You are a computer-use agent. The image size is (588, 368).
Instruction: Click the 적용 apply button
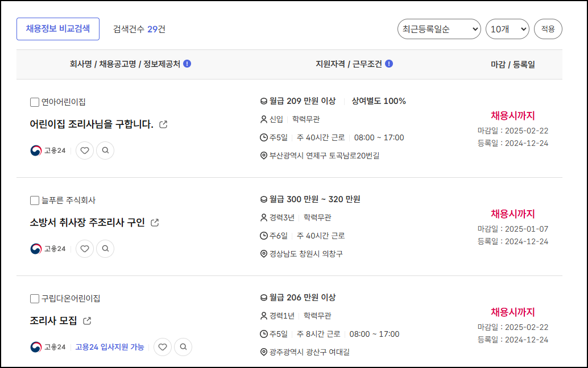[548, 28]
